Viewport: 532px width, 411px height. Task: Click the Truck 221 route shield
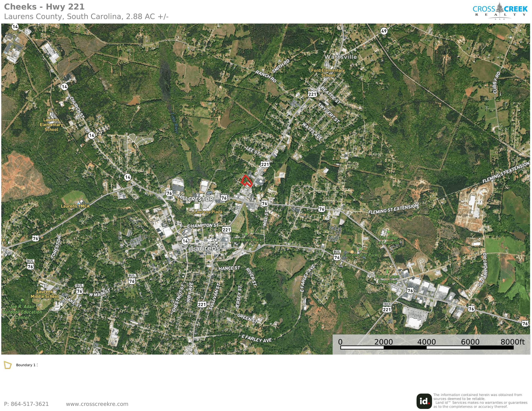click(387, 308)
